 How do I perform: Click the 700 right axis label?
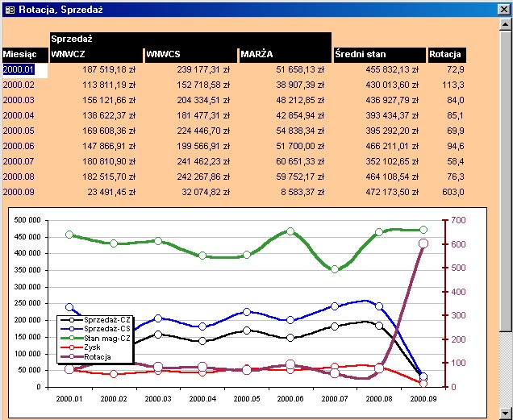coord(458,220)
